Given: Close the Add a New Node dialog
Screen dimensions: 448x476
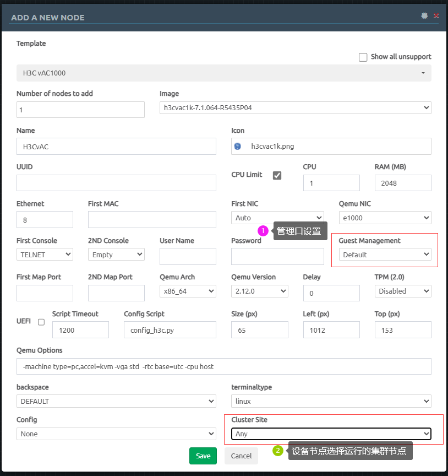Looking at the screenshot, I should (x=436, y=16).
